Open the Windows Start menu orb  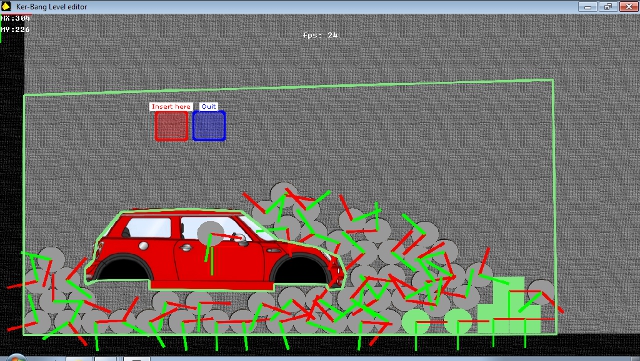point(16,358)
